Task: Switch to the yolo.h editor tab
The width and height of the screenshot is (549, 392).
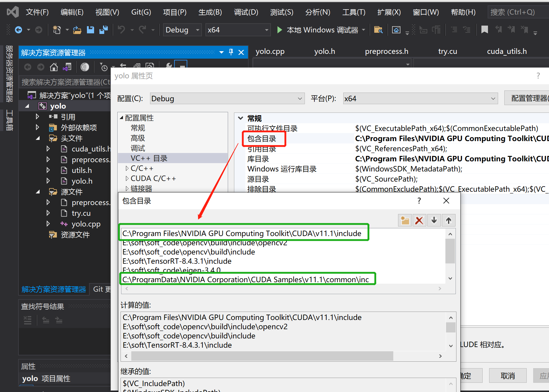Action: (325, 51)
